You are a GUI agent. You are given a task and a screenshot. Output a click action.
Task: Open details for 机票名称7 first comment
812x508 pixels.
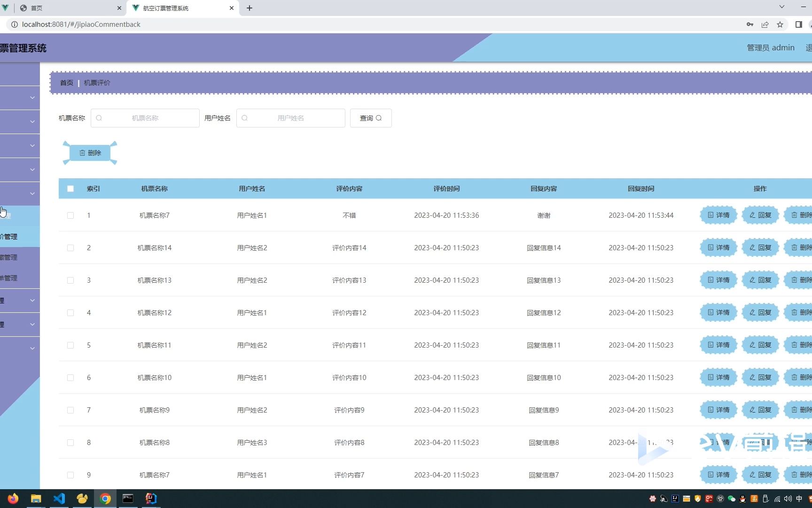coord(718,215)
